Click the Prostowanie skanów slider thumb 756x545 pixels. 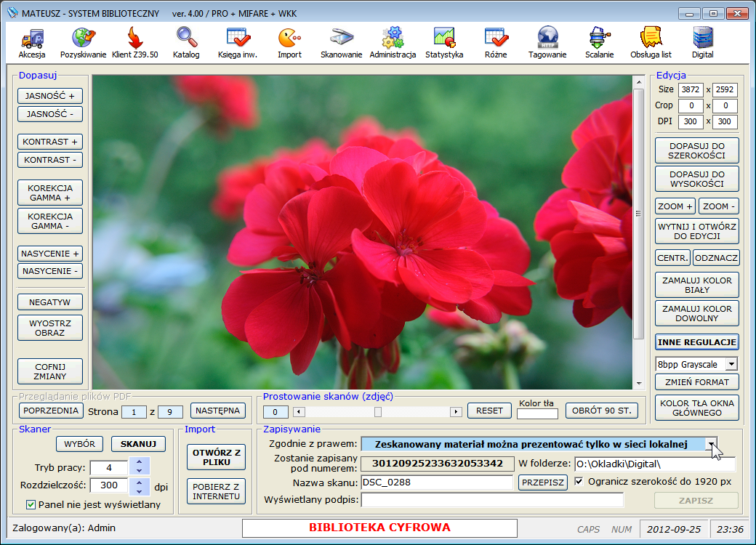(377, 412)
